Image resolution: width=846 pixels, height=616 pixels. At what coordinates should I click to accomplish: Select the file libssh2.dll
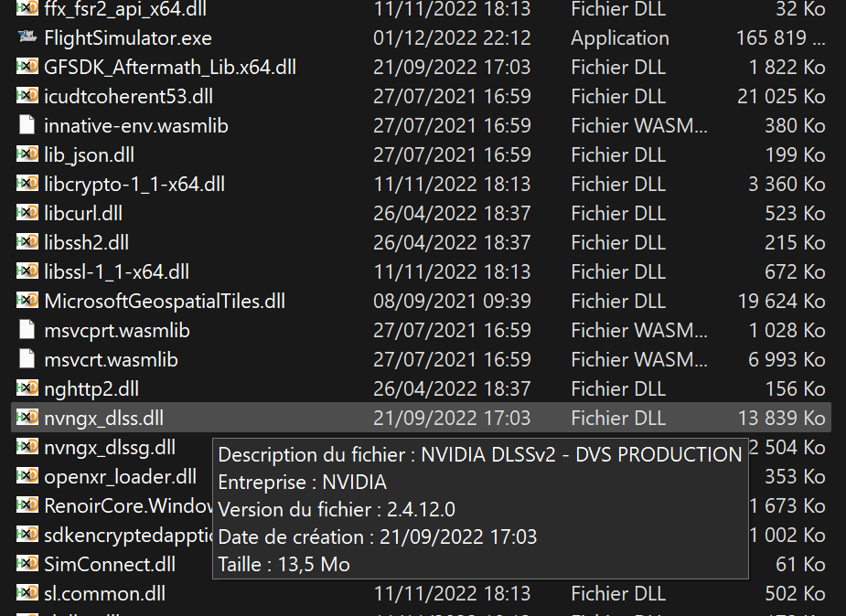[x=86, y=243]
